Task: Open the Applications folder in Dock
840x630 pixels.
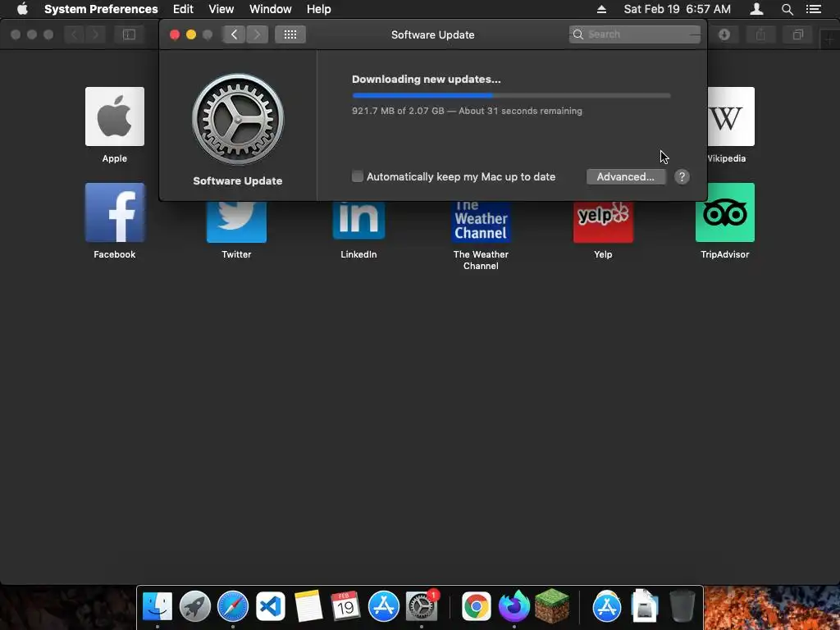Action: click(606, 606)
